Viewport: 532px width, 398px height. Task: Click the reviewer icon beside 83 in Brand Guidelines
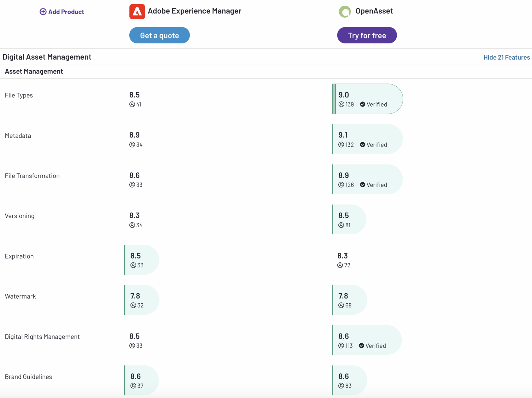[x=341, y=386]
